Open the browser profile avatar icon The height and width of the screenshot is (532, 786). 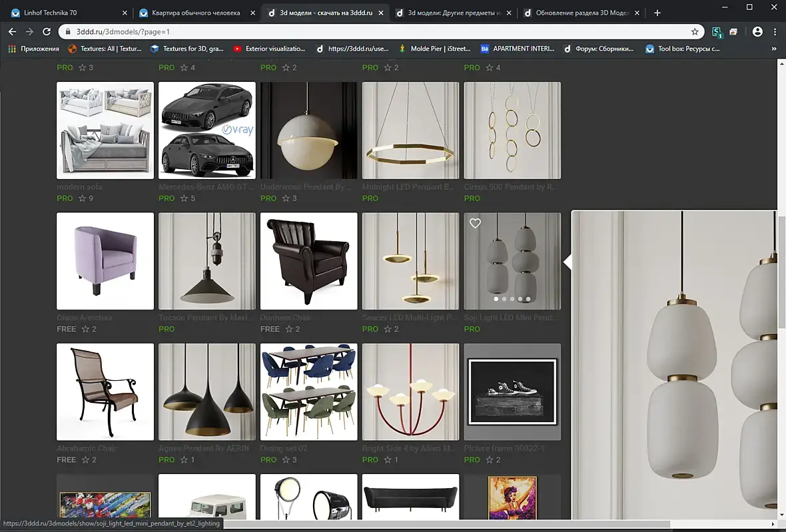click(757, 31)
